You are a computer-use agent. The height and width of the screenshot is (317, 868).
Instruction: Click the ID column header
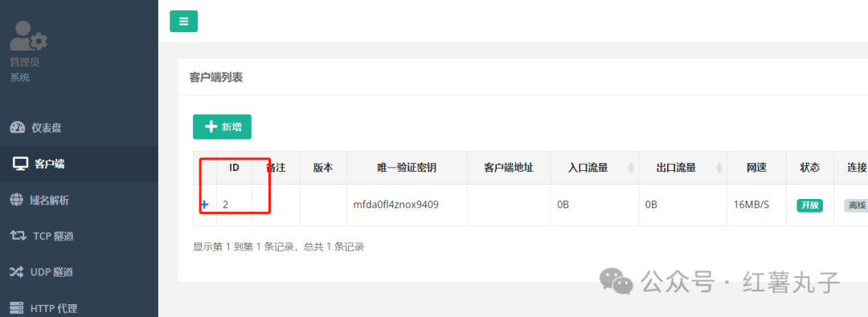pos(234,168)
